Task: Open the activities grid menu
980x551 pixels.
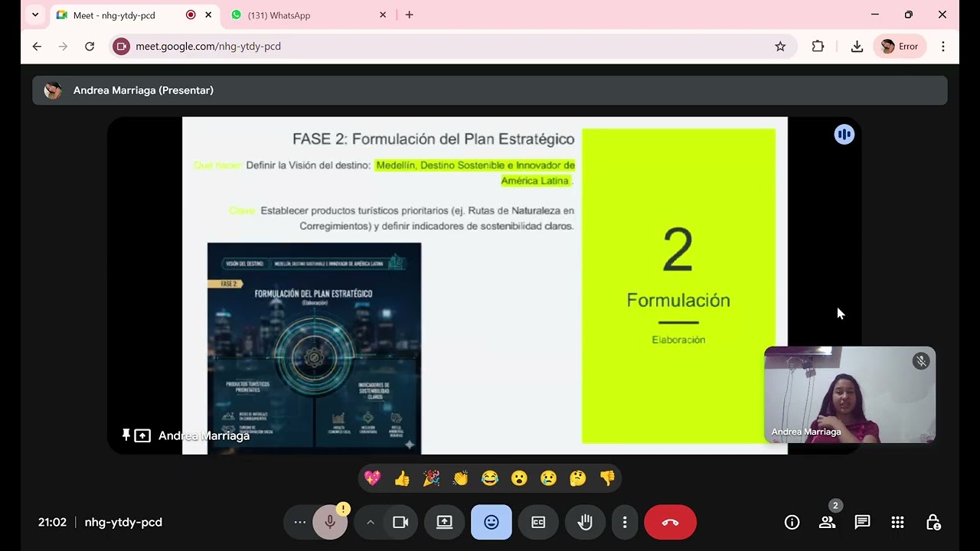Action: [897, 522]
